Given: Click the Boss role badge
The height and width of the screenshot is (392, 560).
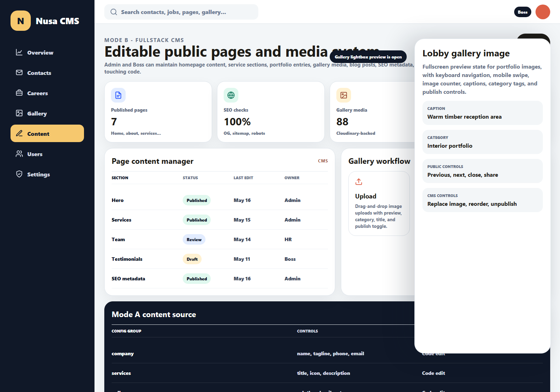Looking at the screenshot, I should coord(523,12).
